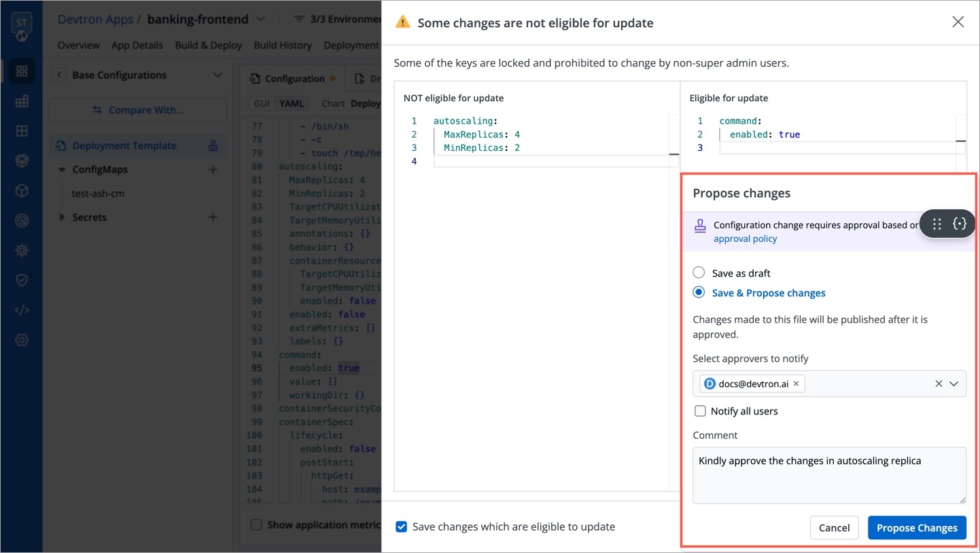Expand the Secrets tree section
Viewport: 980px width, 553px height.
coord(62,217)
